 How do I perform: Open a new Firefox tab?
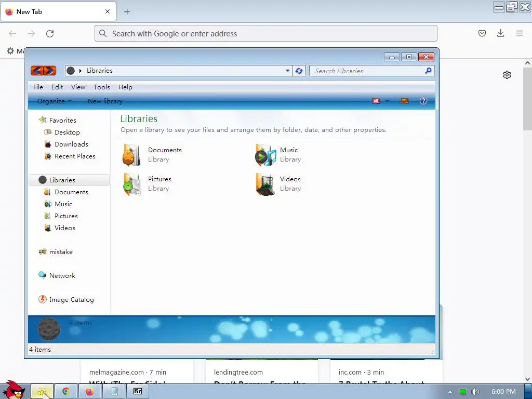127,12
